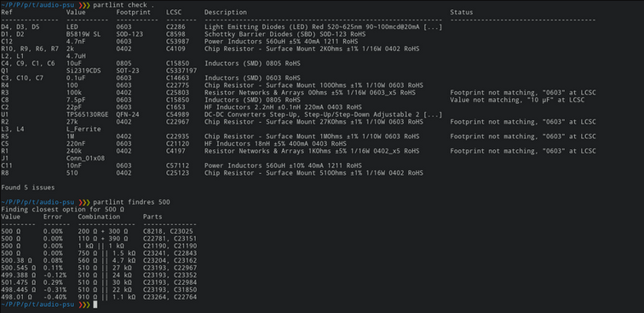Select LCSC part number C2286
Viewport: 644px width, 313px height.
point(175,27)
